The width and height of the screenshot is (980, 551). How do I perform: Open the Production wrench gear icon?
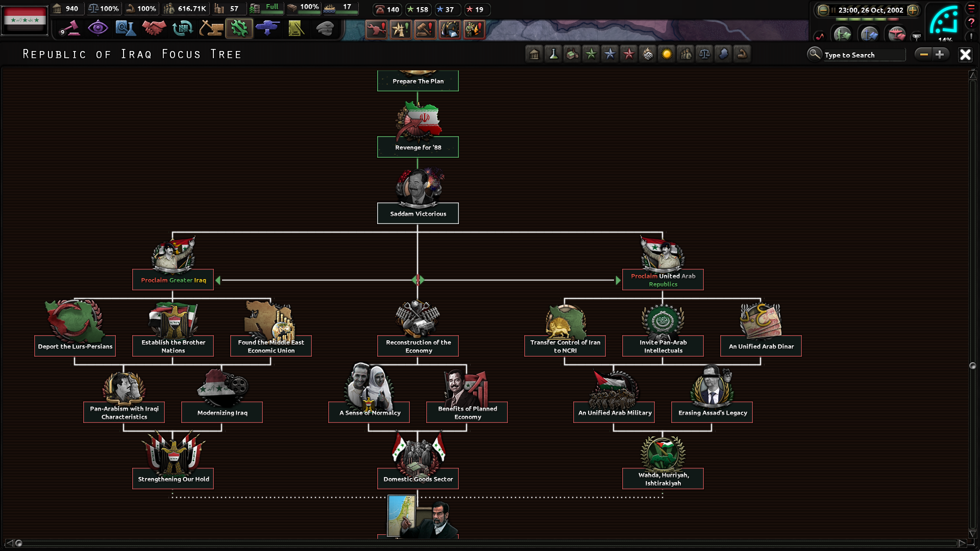point(239,28)
